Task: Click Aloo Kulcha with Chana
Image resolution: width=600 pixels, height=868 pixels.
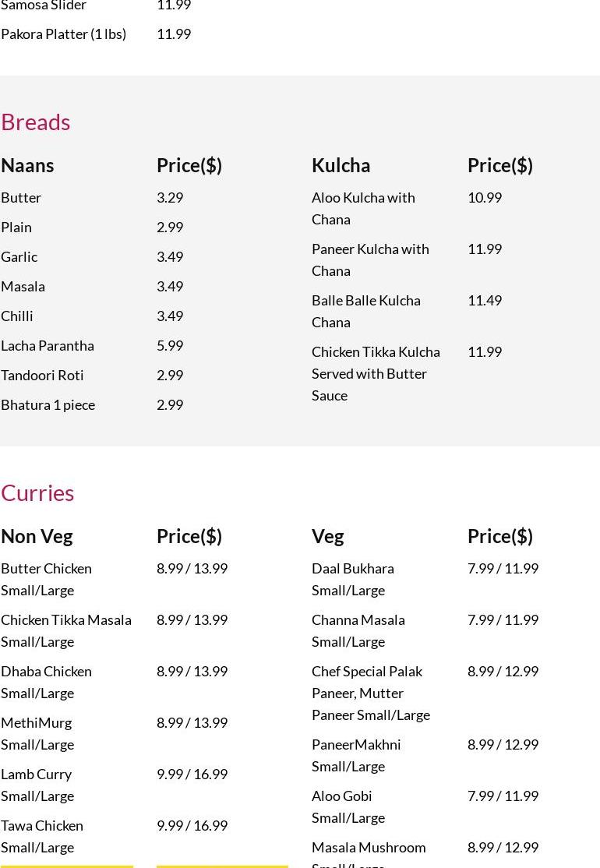Action: coord(363,208)
